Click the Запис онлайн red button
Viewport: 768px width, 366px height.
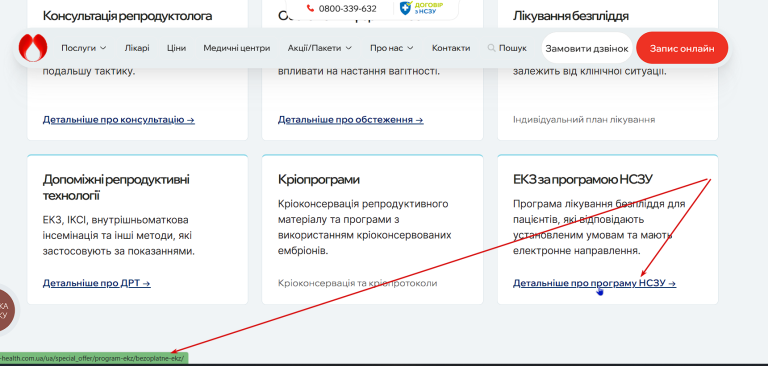pos(682,48)
